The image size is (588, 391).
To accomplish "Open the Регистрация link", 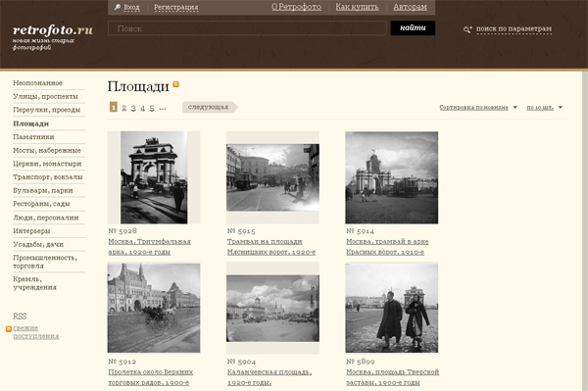I will [175, 7].
